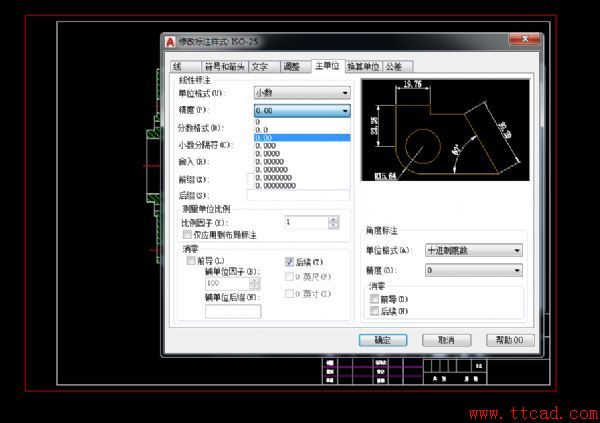Select highlighted 0.00 precision option
Viewport: 600px width, 423px height.
click(x=302, y=138)
